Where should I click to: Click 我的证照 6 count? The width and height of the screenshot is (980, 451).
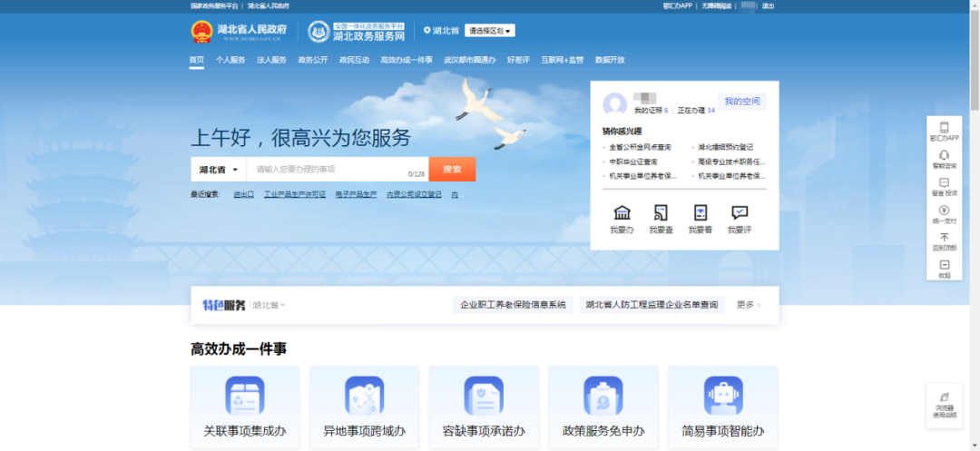[x=652, y=111]
